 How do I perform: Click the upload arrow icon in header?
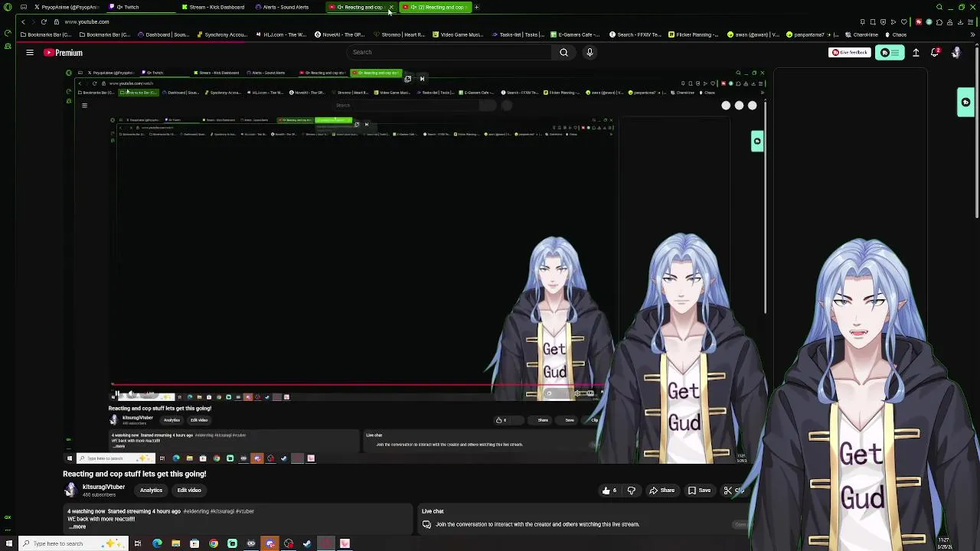tap(916, 53)
